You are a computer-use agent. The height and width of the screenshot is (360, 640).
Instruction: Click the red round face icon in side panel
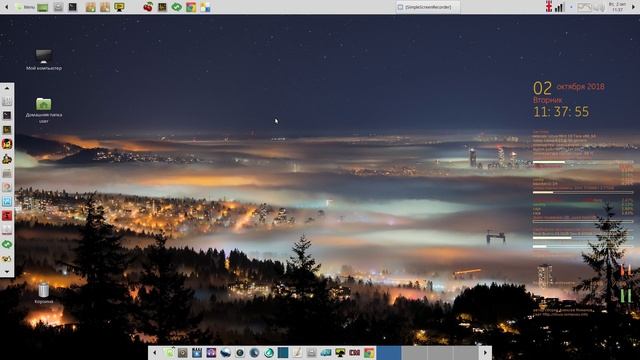pyautogui.click(x=7, y=144)
